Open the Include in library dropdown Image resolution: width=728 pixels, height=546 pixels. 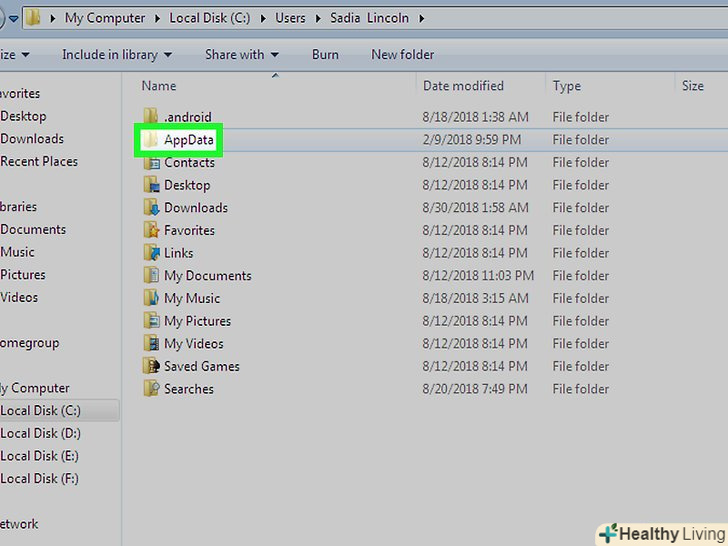(117, 55)
